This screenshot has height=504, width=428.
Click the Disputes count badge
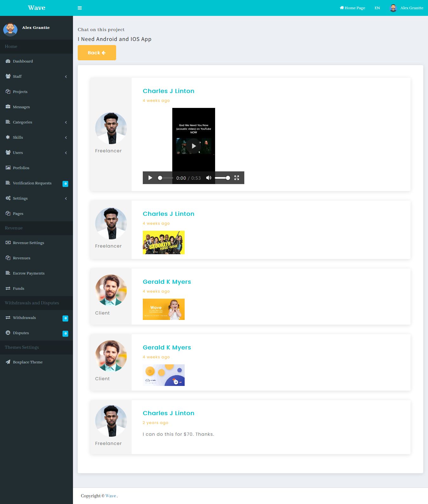point(65,333)
